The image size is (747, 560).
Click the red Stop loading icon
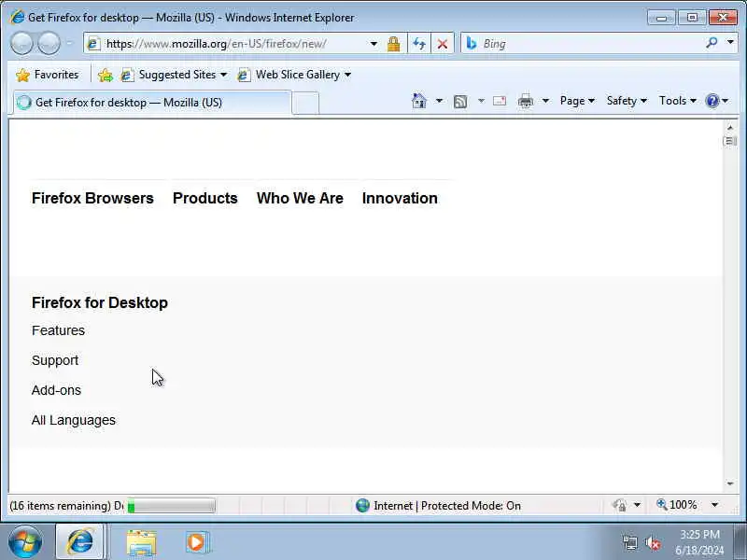443,44
